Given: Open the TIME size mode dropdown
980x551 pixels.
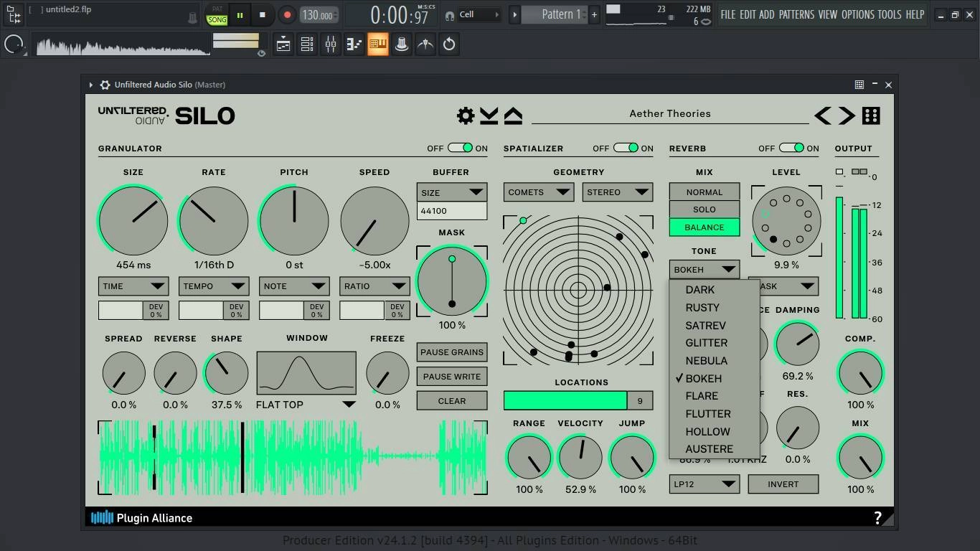Looking at the screenshot, I should [133, 286].
